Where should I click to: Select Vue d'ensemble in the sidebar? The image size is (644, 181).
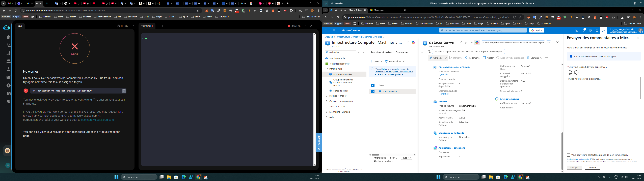click(337, 58)
